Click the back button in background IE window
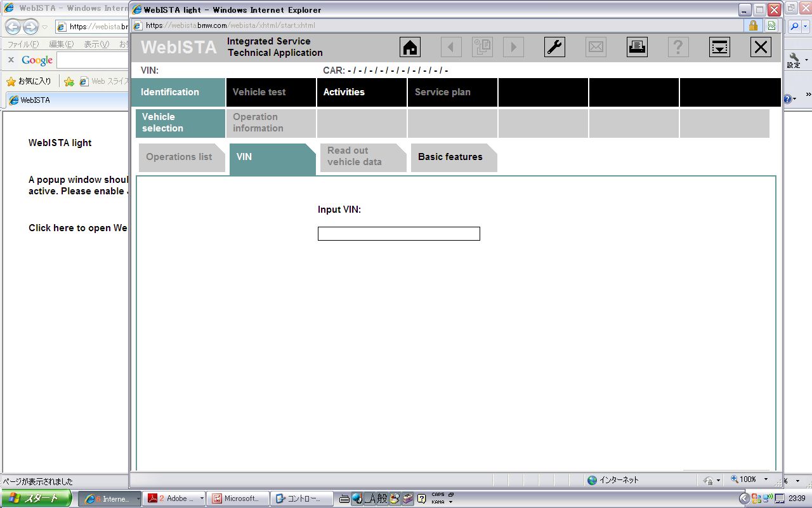The height and width of the screenshot is (508, 812). 13,27
